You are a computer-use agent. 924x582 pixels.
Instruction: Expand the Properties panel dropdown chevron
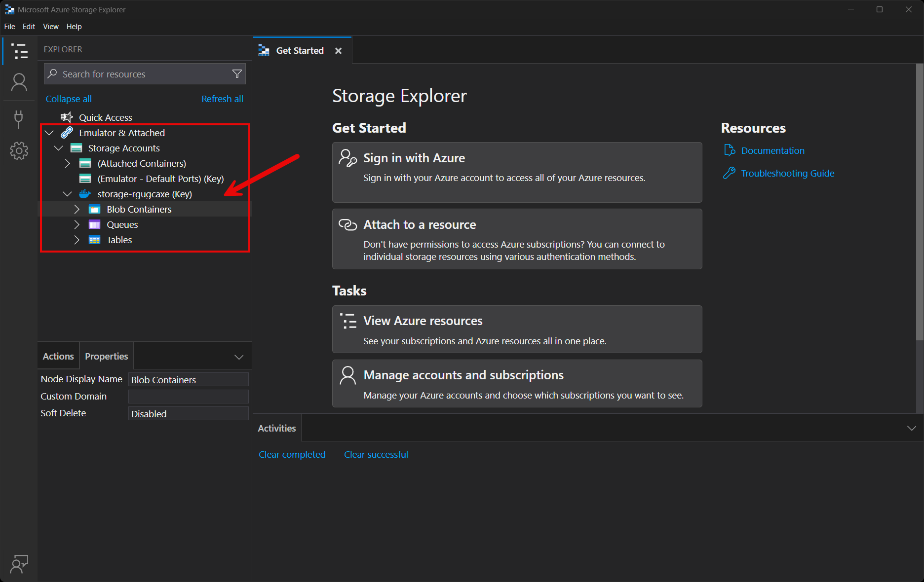[x=239, y=356]
